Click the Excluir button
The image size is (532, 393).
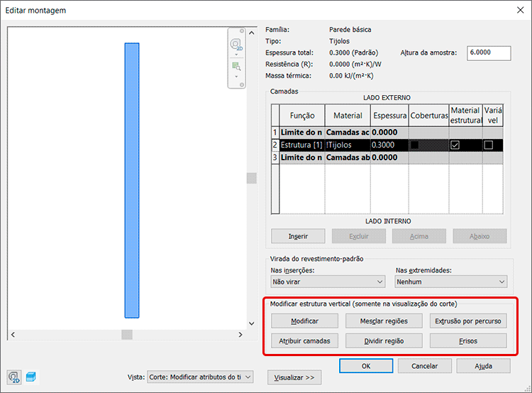pyautogui.click(x=359, y=236)
